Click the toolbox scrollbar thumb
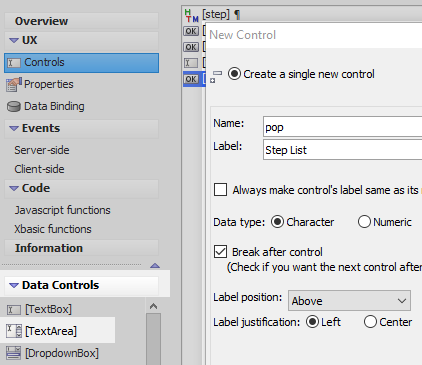 click(153, 339)
